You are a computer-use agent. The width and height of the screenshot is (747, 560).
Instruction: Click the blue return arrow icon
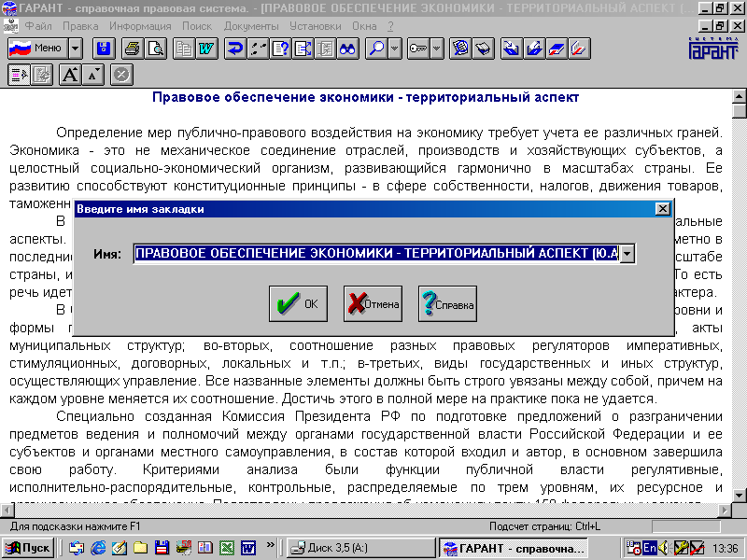pyautogui.click(x=235, y=49)
